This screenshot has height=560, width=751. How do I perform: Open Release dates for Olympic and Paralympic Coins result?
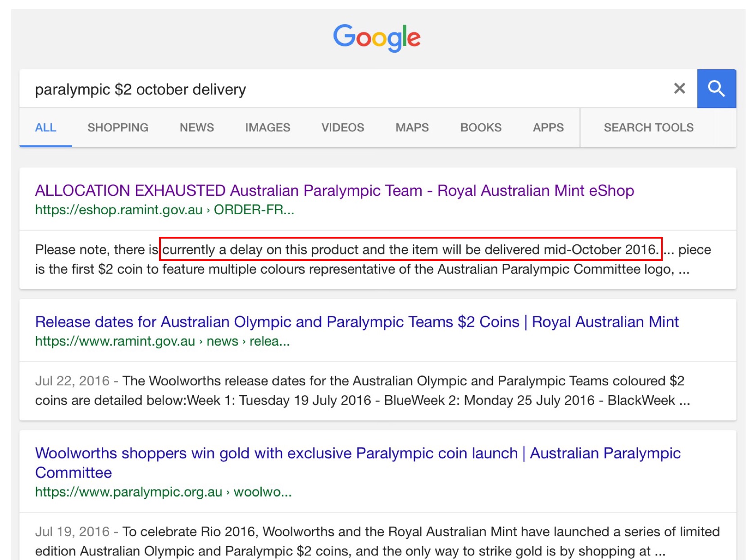point(357,322)
